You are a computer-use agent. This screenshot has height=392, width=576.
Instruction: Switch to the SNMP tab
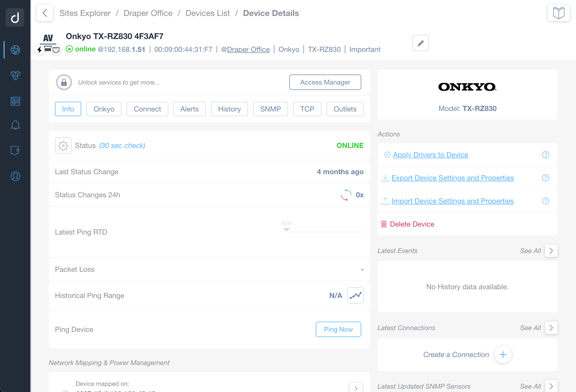pyautogui.click(x=270, y=109)
